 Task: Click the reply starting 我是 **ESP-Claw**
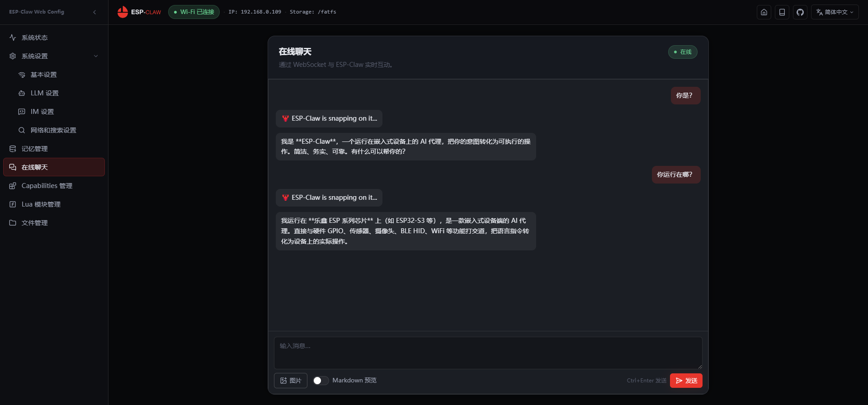[406, 146]
